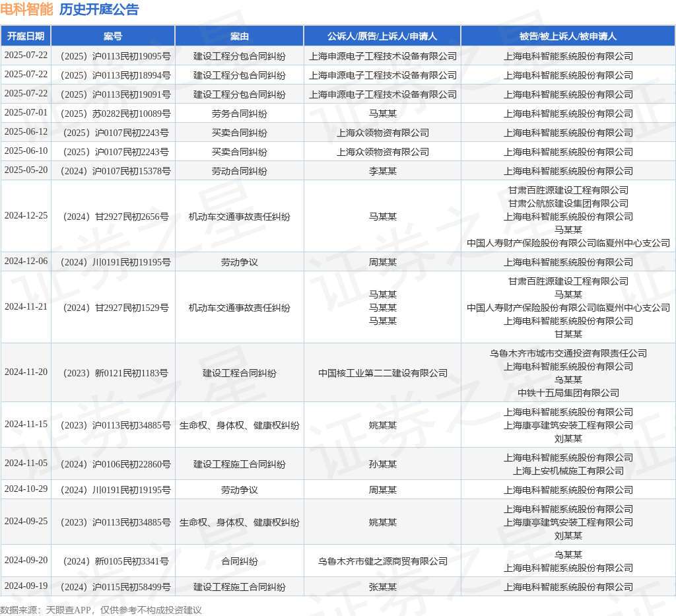The image size is (676, 616).
Task: Click case number (2025)沪0113民初18994号
Action: click(113, 75)
